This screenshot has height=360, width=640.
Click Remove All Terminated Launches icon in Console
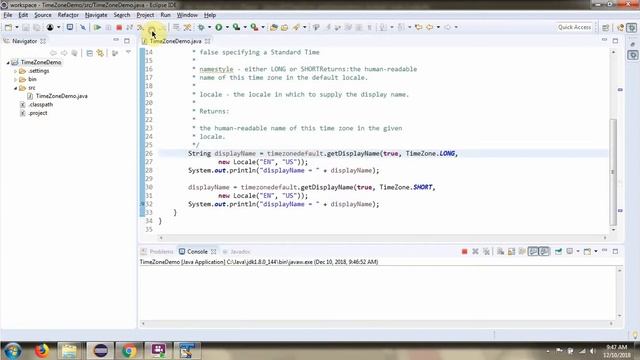[486, 251]
